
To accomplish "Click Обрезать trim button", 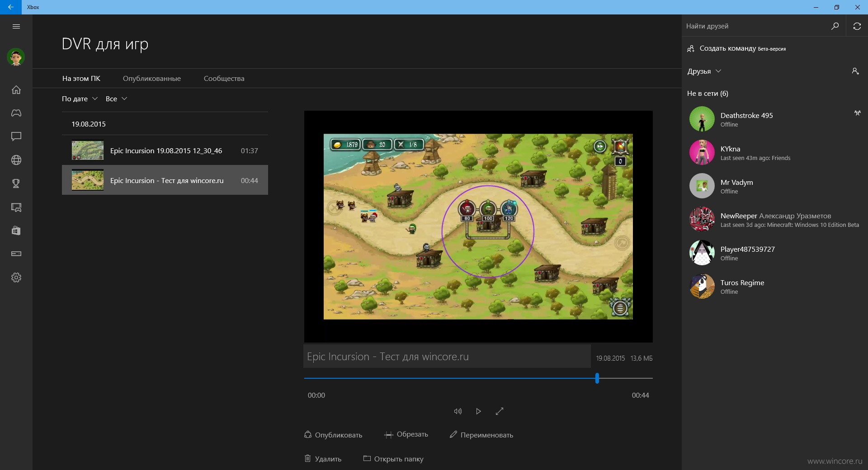I will click(x=406, y=434).
